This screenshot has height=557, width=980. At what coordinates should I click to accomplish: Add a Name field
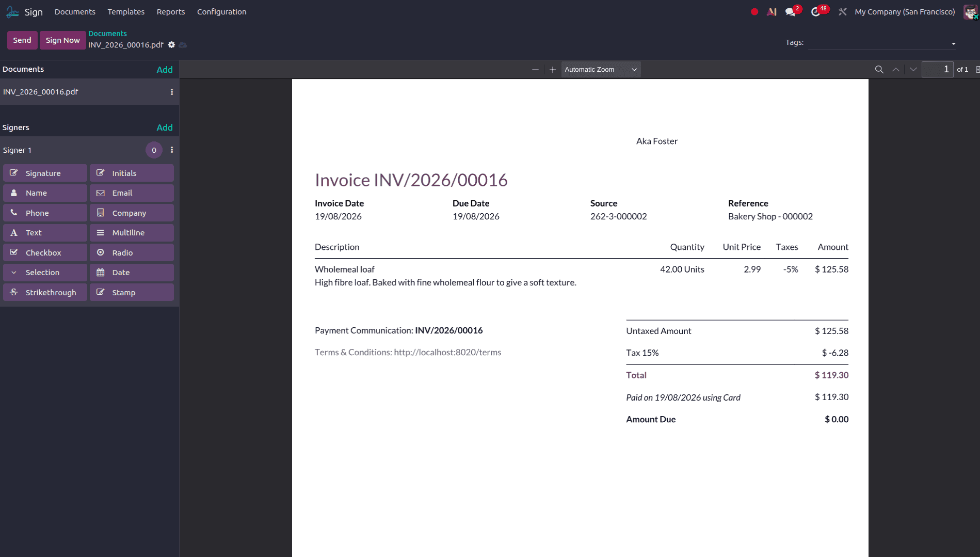point(45,193)
